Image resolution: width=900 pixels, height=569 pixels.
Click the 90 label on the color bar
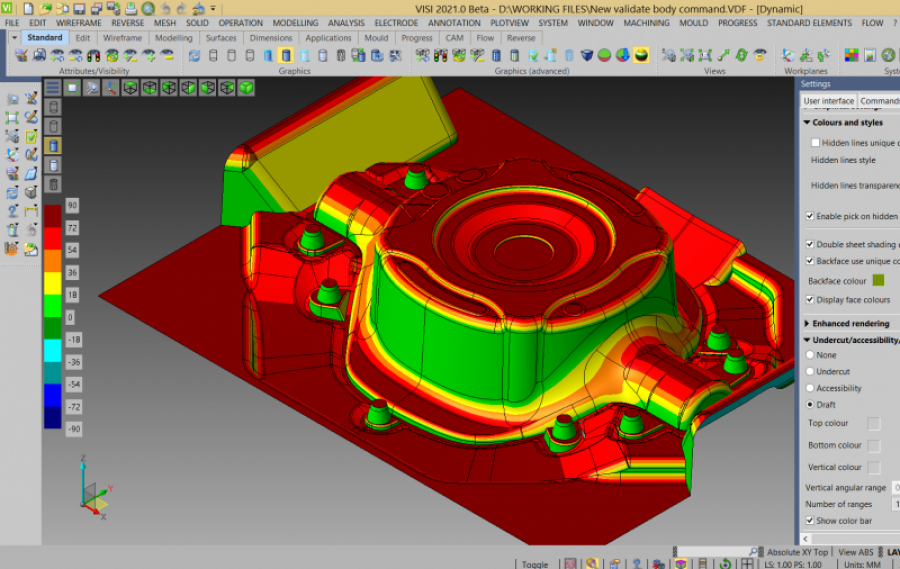[72, 206]
